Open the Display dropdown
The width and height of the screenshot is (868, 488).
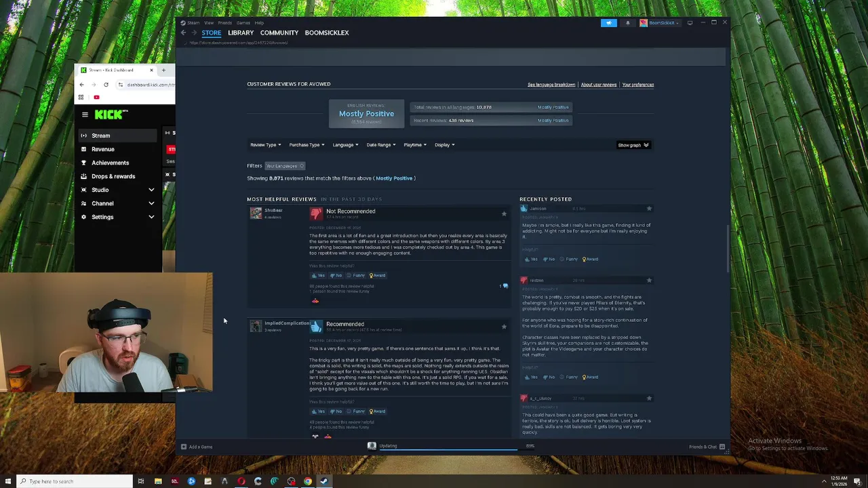444,144
